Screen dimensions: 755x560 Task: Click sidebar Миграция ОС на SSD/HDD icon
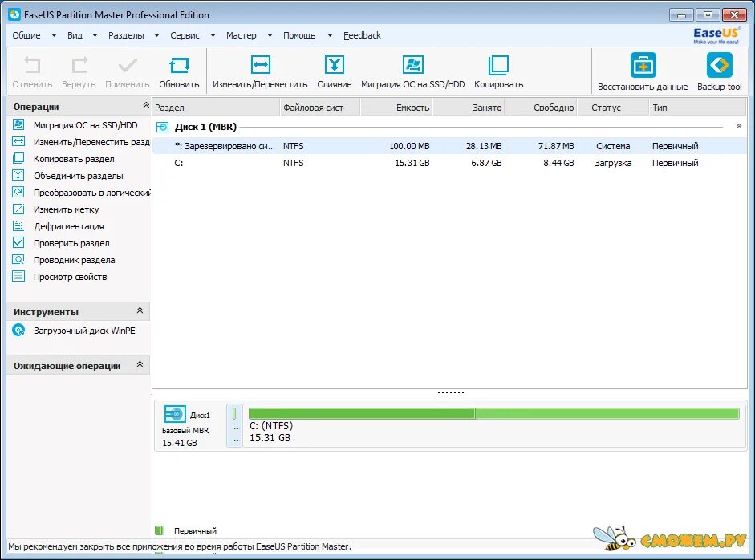click(x=18, y=124)
